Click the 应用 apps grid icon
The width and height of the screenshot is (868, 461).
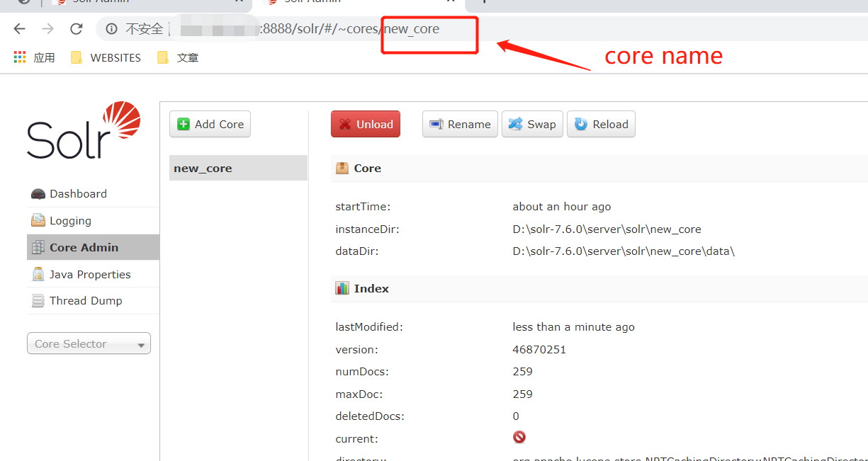[x=19, y=57]
